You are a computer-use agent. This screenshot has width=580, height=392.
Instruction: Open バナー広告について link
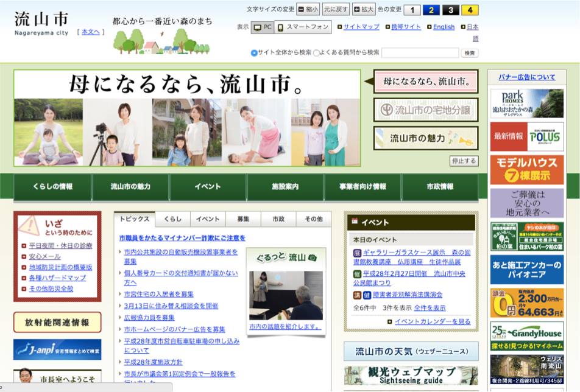527,77
